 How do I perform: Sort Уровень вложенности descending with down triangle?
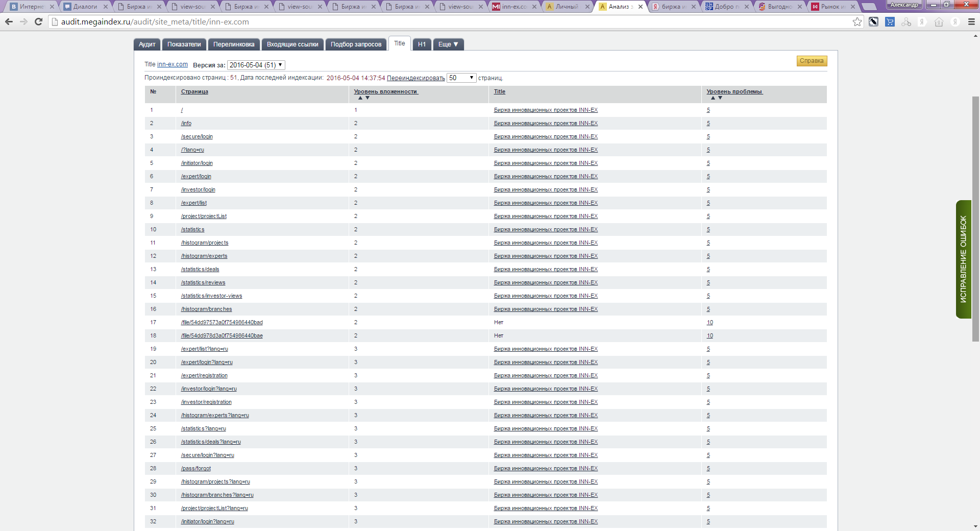(x=367, y=98)
